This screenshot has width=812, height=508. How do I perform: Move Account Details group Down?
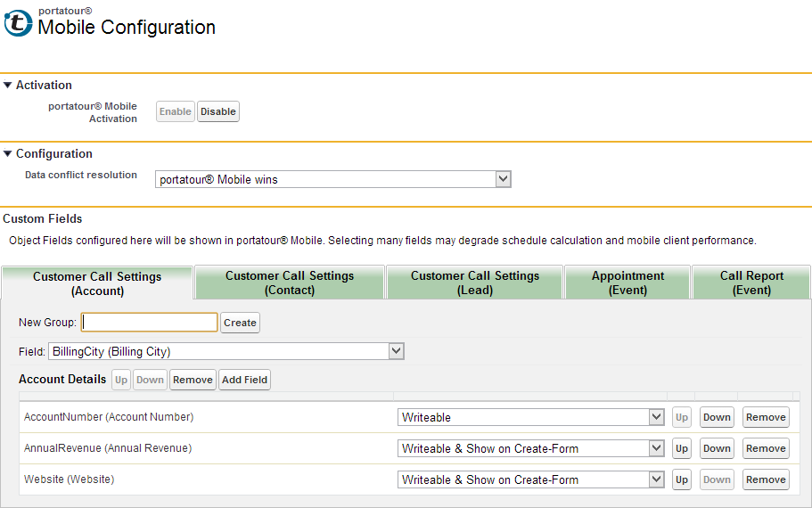pyautogui.click(x=150, y=380)
